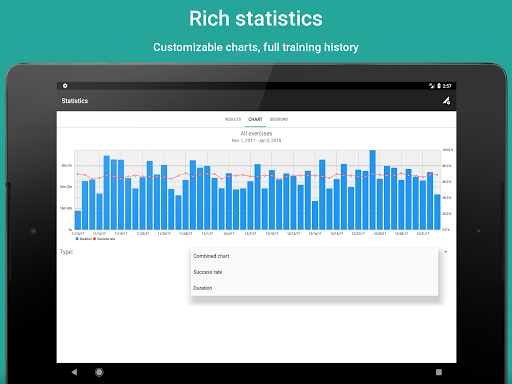Screen dimensions: 512x384
Task: Switch to the Results tab
Action: [x=233, y=119]
